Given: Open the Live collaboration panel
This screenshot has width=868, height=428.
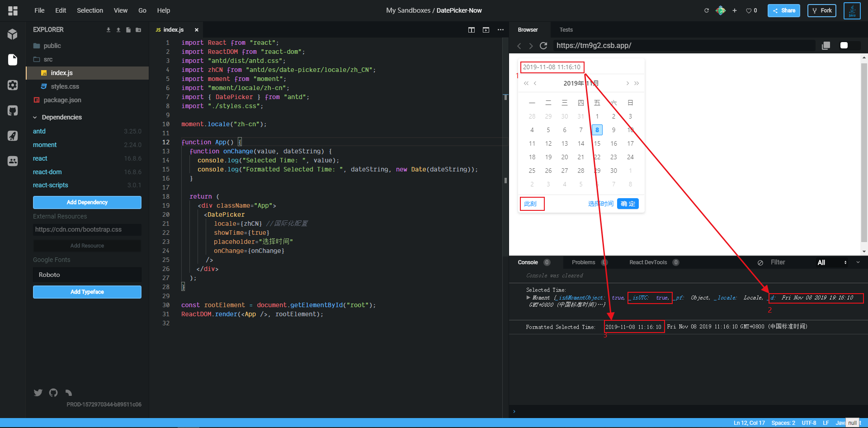Looking at the screenshot, I should click(13, 161).
